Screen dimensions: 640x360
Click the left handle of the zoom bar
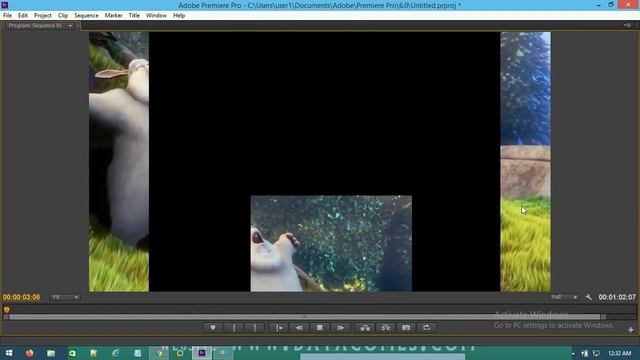[6, 317]
